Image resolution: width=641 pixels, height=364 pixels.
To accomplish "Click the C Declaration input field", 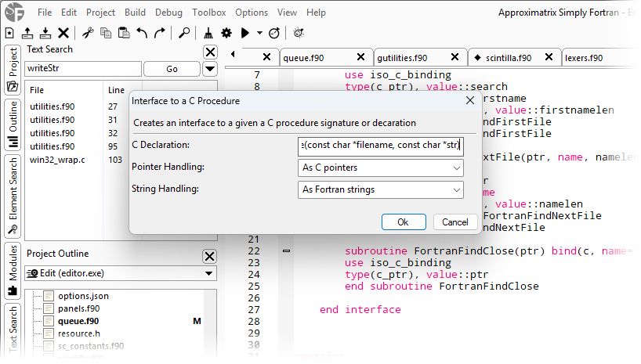I will pyautogui.click(x=381, y=146).
